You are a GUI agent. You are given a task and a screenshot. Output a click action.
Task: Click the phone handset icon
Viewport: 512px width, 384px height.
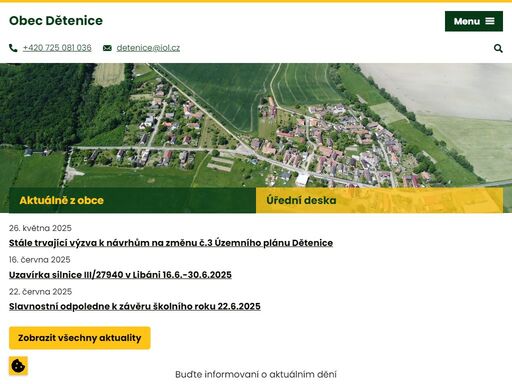[x=13, y=48]
